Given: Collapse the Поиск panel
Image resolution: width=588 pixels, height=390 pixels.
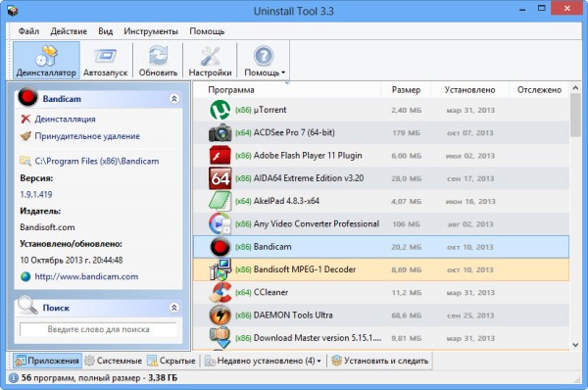Looking at the screenshot, I should point(174,308).
